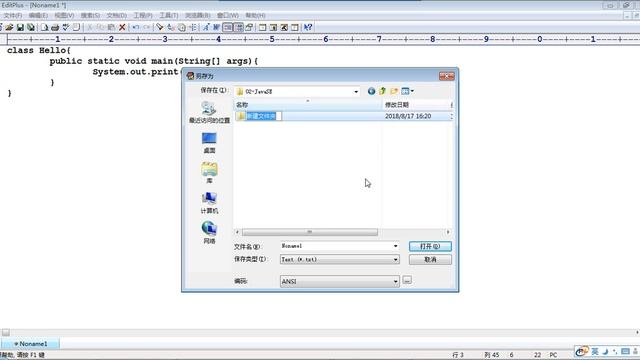Switch to the Noname1 document tab

click(x=31, y=344)
